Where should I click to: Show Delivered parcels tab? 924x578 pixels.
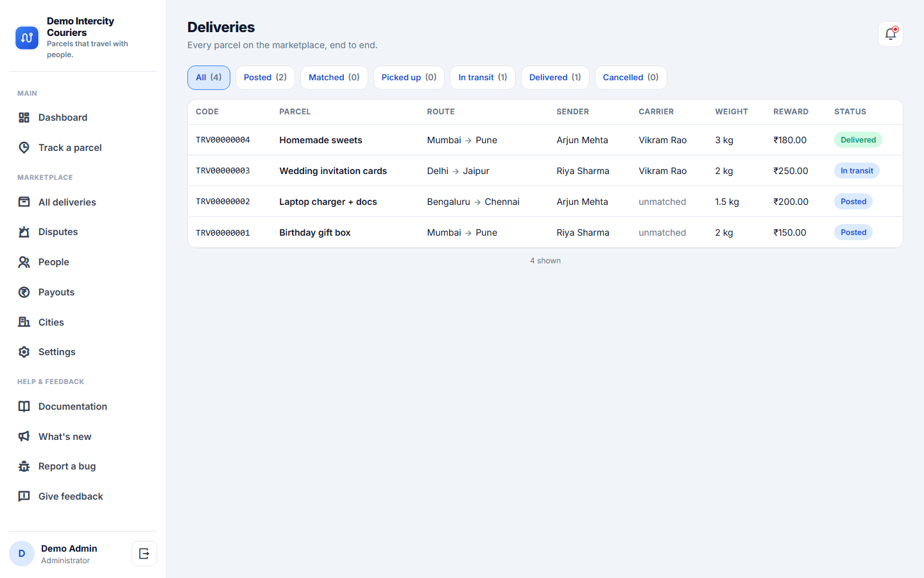coord(555,78)
